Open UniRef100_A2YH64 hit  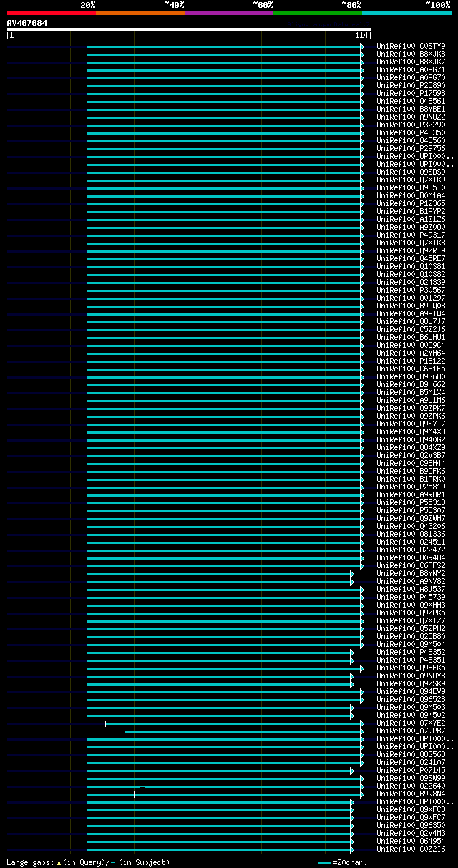tap(411, 353)
